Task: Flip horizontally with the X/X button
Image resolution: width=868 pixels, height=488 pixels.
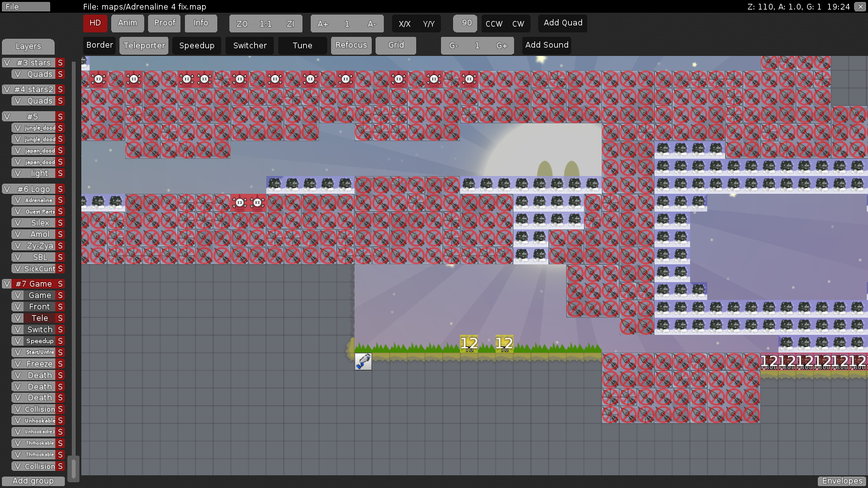Action: pos(405,24)
